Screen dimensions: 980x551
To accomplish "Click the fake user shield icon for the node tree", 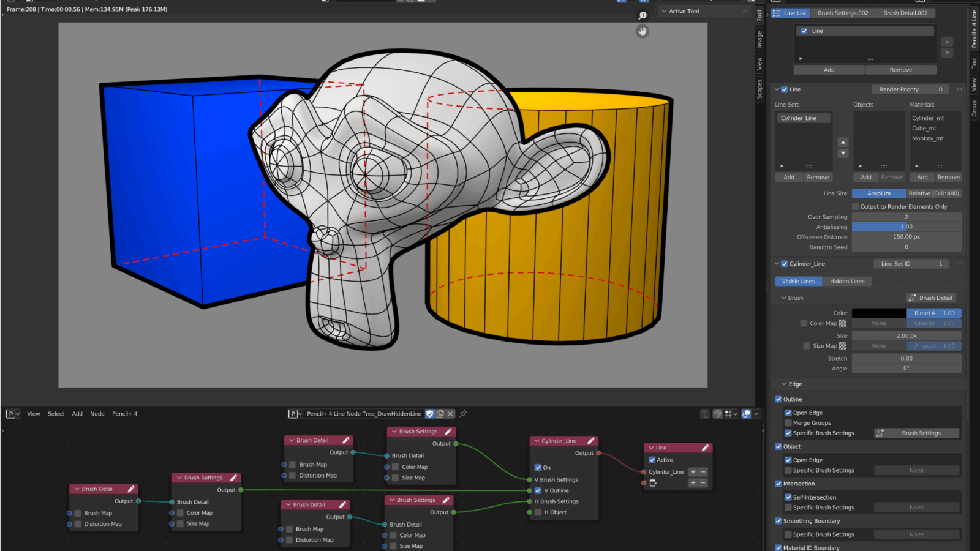I will pos(430,414).
